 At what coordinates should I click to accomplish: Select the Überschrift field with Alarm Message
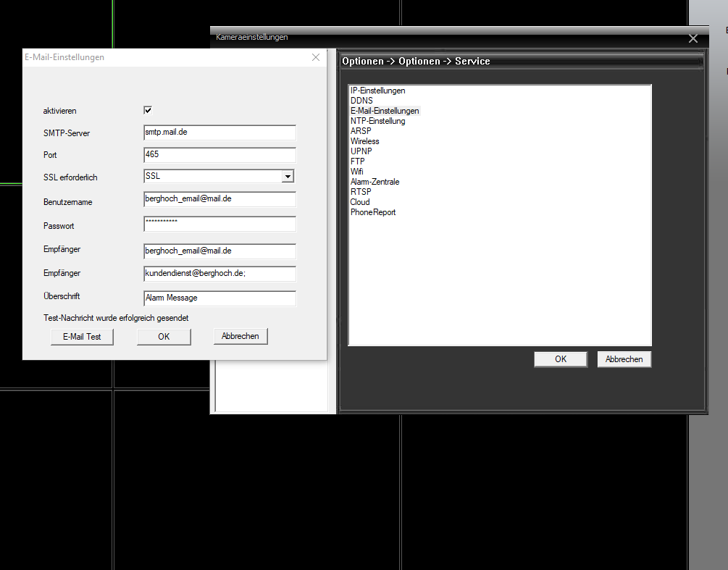[219, 298]
